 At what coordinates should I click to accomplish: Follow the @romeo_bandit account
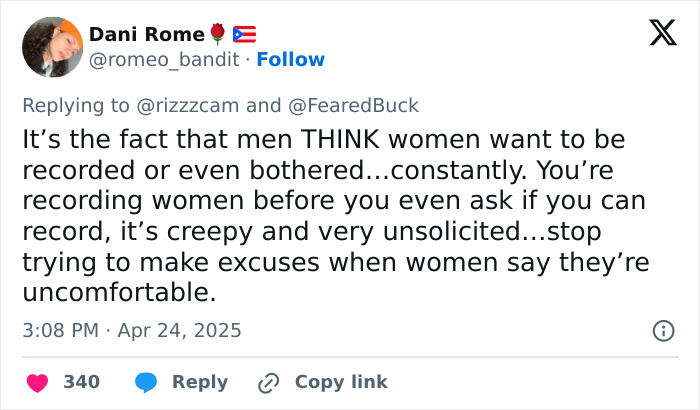click(x=291, y=60)
